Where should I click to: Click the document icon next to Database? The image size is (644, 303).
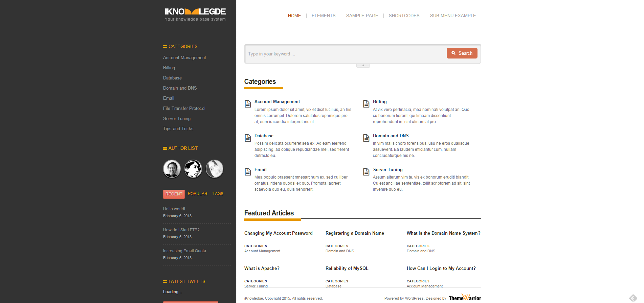click(x=248, y=138)
